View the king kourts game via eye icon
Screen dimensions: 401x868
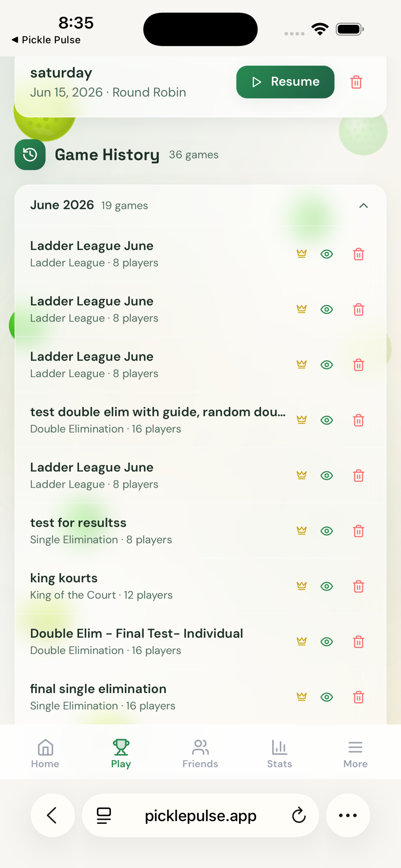(x=326, y=586)
